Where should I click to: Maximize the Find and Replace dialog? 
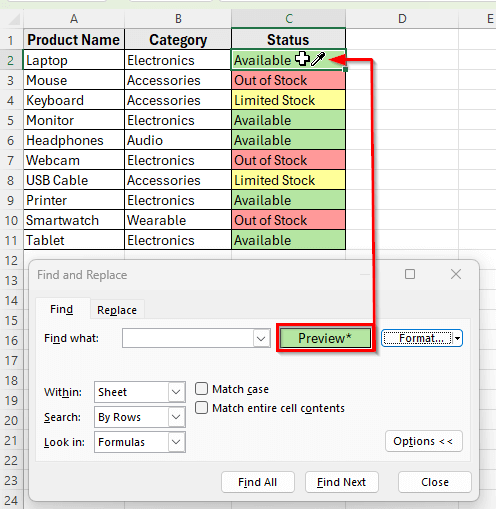pos(410,274)
